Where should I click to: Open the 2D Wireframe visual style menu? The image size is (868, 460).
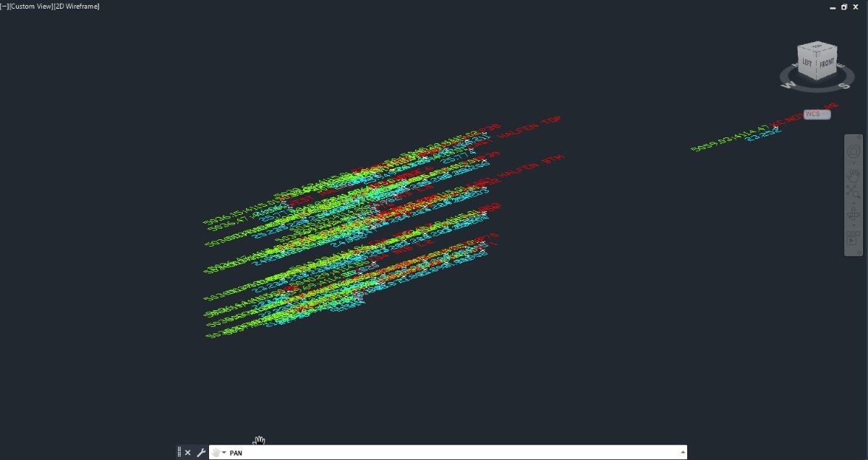(76, 6)
